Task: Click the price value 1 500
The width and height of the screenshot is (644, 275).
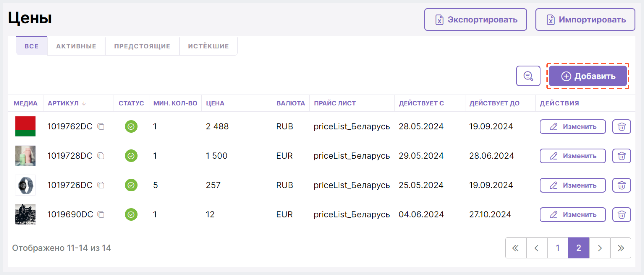Action: [216, 156]
